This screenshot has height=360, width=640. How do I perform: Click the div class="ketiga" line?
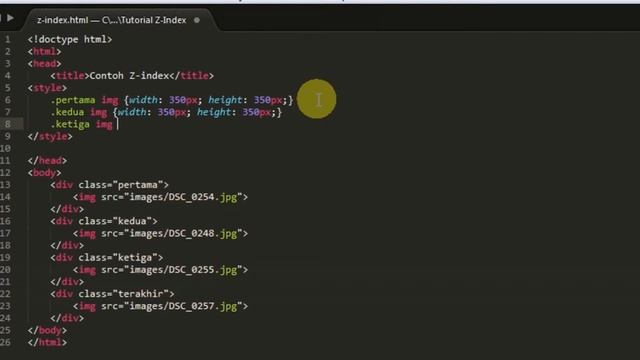[x=107, y=258]
